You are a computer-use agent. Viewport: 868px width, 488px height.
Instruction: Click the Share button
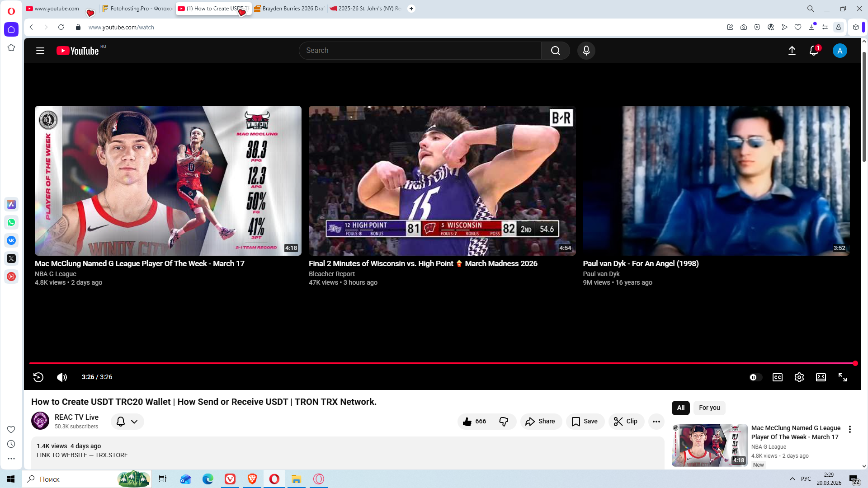540,421
